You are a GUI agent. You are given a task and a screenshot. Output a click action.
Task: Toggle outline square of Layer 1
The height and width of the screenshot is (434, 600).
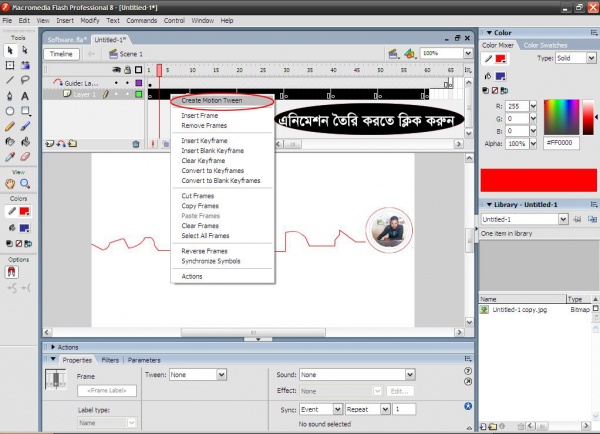[139, 94]
